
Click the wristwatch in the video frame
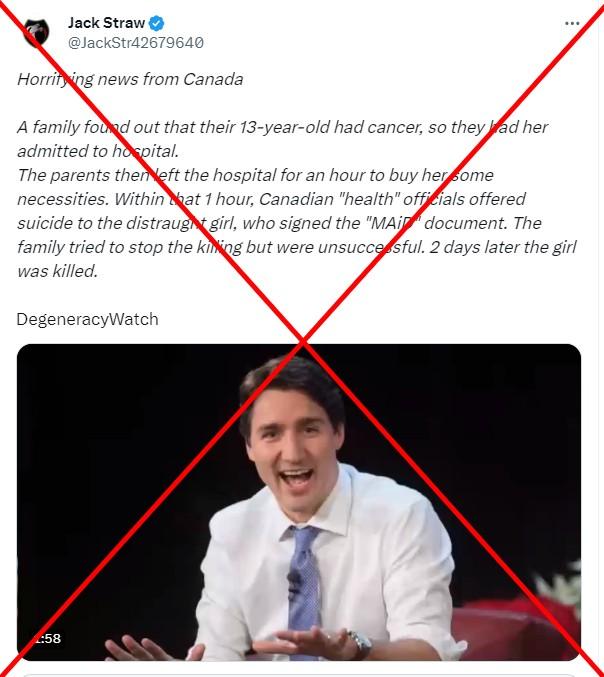coord(359,643)
